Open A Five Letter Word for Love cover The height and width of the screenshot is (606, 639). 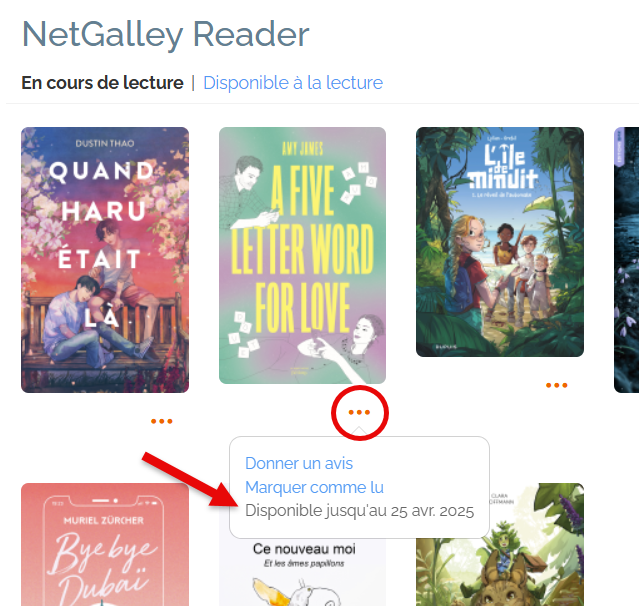pos(302,256)
